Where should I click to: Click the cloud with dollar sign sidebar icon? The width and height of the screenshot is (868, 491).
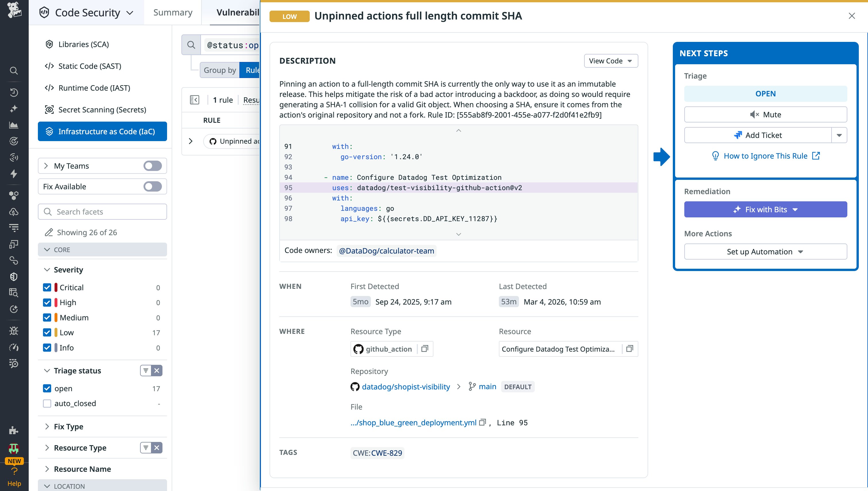coord(14,211)
